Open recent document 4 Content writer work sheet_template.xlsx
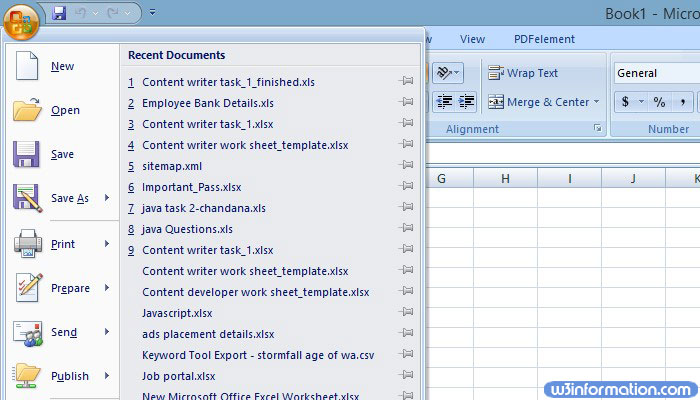The width and height of the screenshot is (700, 400). (245, 145)
